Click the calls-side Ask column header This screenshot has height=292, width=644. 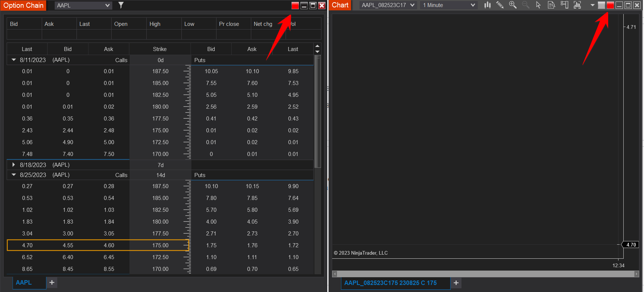109,49
